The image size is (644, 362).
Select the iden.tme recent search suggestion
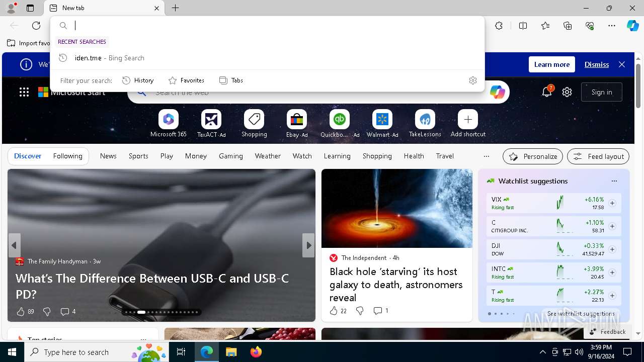click(x=267, y=58)
